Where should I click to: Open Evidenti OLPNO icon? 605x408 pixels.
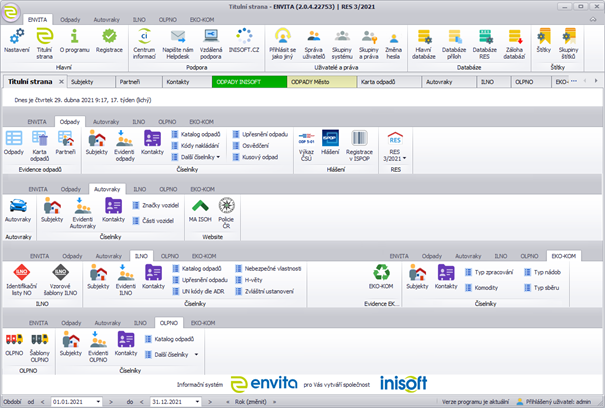pos(98,347)
